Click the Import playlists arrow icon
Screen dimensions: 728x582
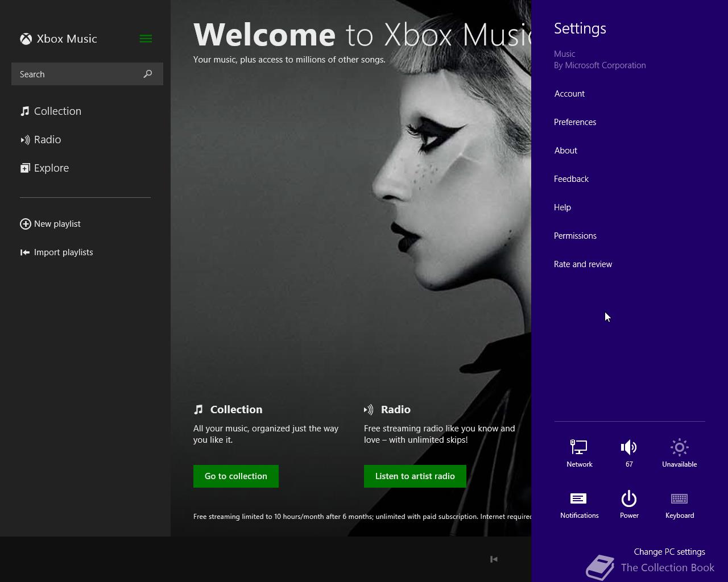click(x=25, y=252)
